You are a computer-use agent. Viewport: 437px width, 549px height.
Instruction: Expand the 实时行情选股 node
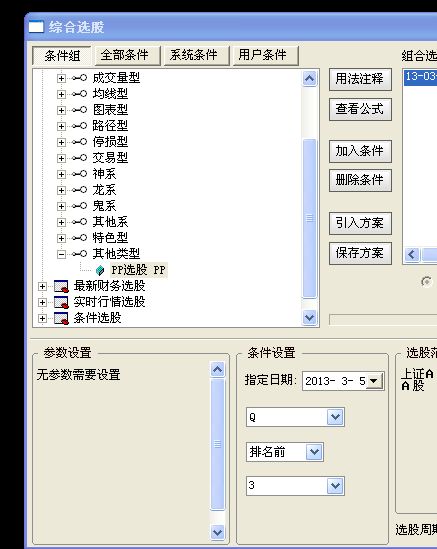(42, 302)
